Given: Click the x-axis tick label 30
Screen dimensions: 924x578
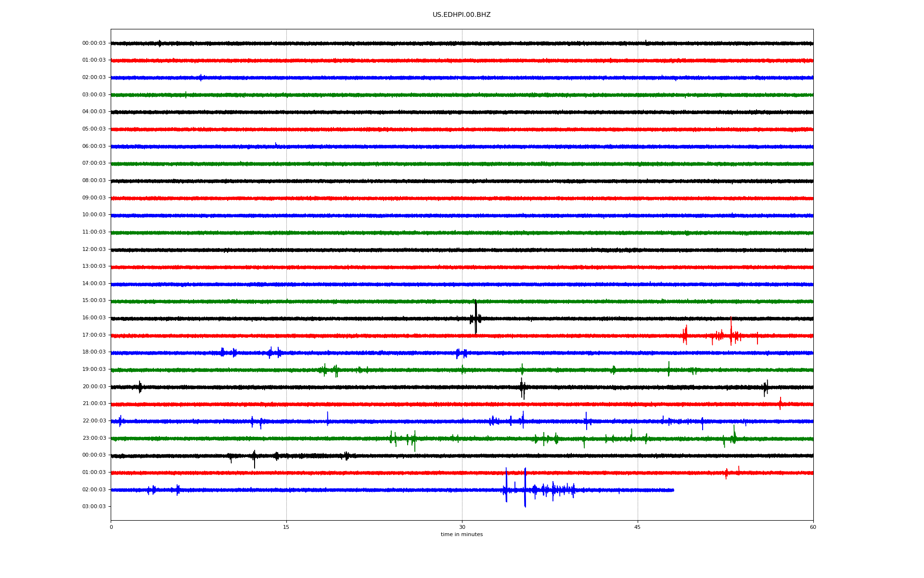Looking at the screenshot, I should 462,527.
